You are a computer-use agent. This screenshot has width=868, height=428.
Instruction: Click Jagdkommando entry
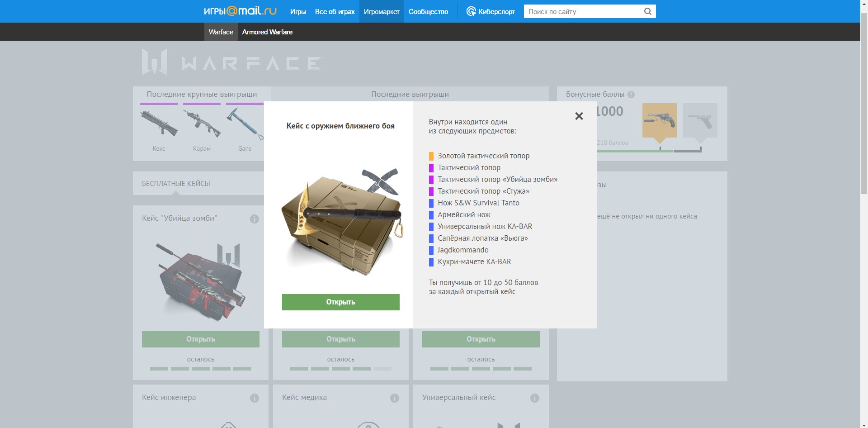(x=463, y=250)
